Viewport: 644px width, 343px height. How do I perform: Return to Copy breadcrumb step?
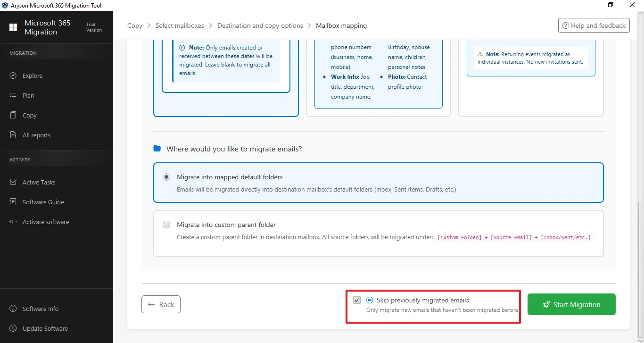point(134,25)
